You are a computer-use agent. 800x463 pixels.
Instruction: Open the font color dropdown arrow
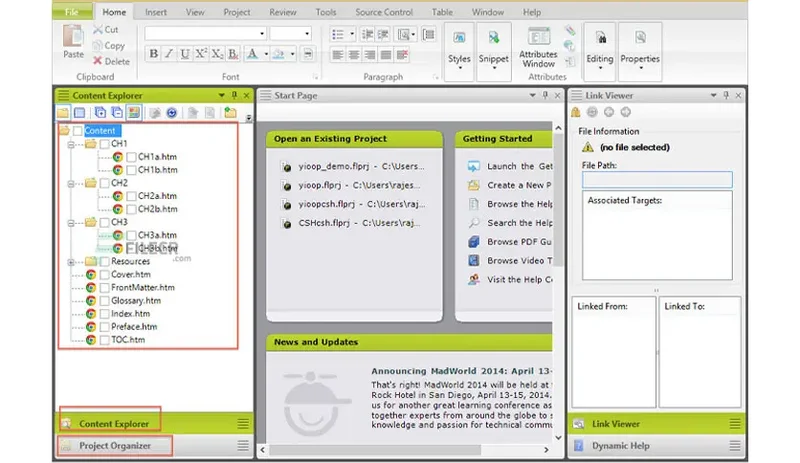(266, 54)
